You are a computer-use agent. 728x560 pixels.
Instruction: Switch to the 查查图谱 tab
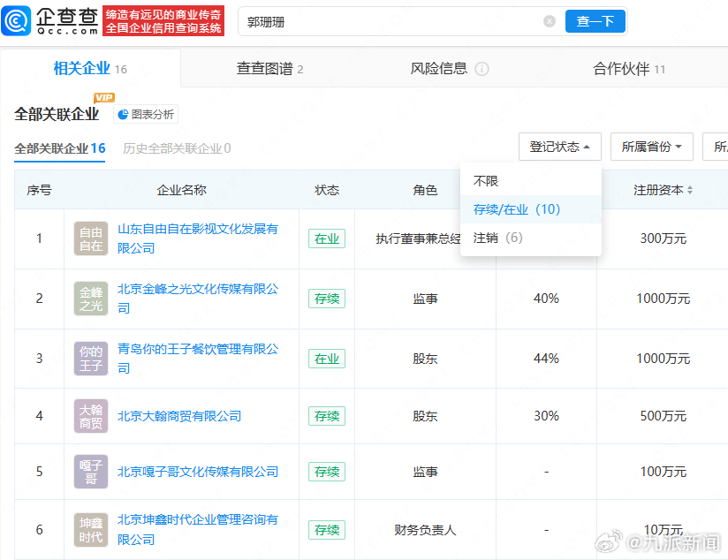point(269,69)
